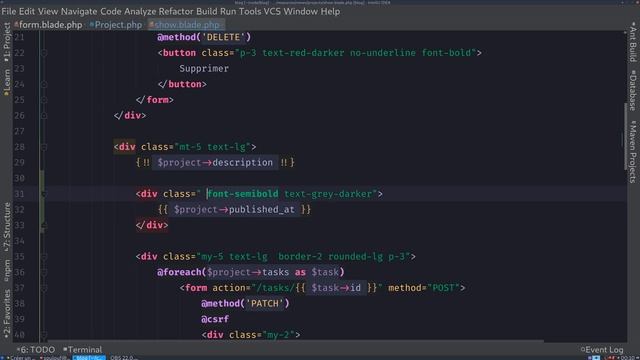Open the Edit menu

(27, 11)
